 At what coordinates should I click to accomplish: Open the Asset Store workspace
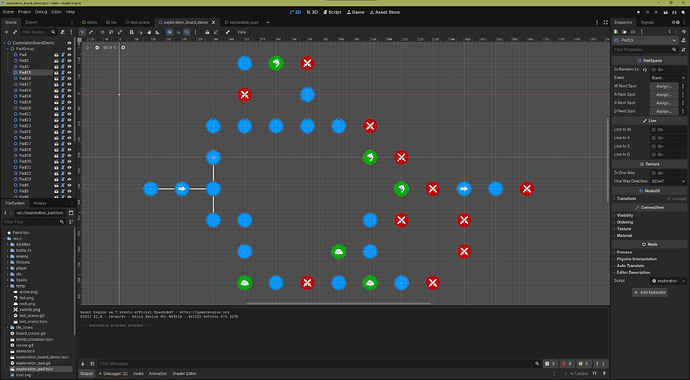click(385, 12)
